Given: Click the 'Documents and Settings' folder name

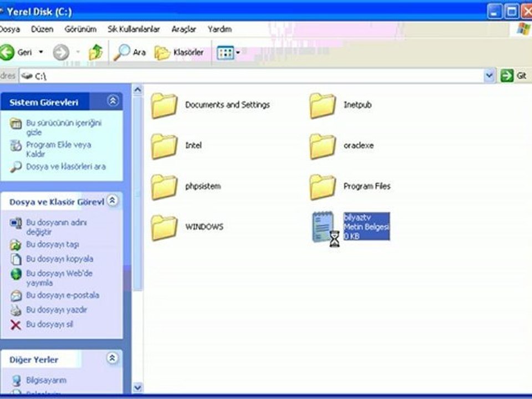Looking at the screenshot, I should pos(227,105).
